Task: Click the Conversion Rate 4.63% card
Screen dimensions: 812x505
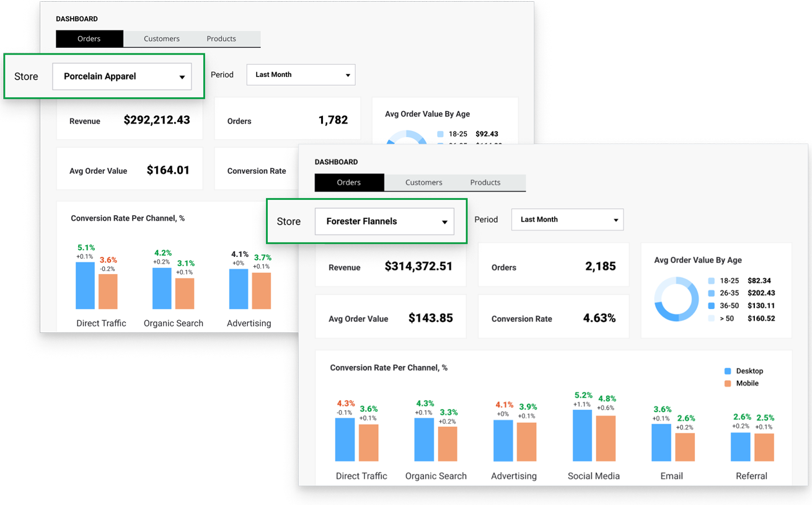Action: tap(553, 318)
